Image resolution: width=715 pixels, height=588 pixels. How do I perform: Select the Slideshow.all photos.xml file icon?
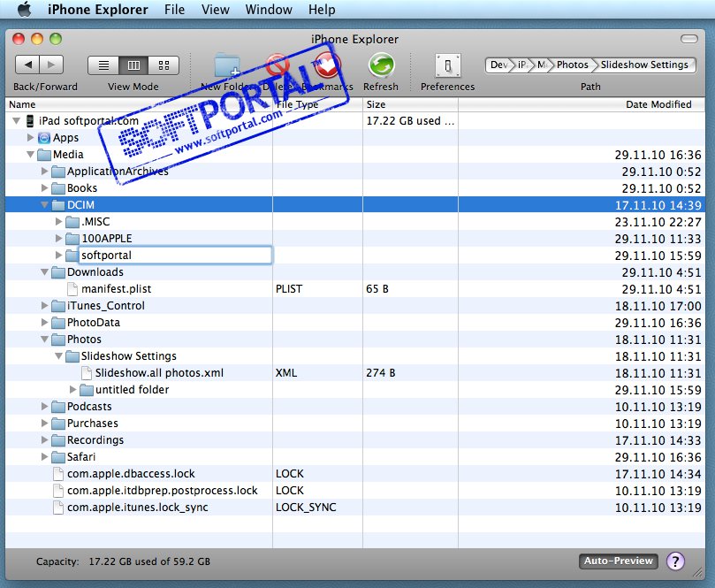tap(87, 372)
